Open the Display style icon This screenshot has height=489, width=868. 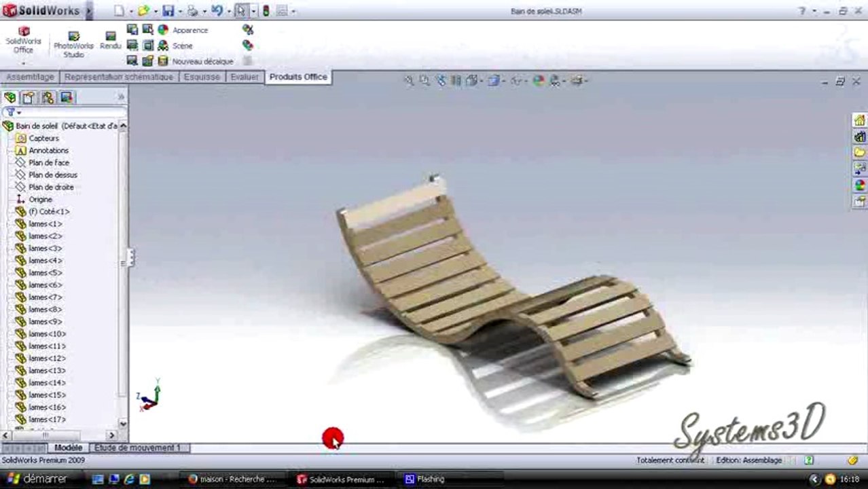(x=493, y=80)
